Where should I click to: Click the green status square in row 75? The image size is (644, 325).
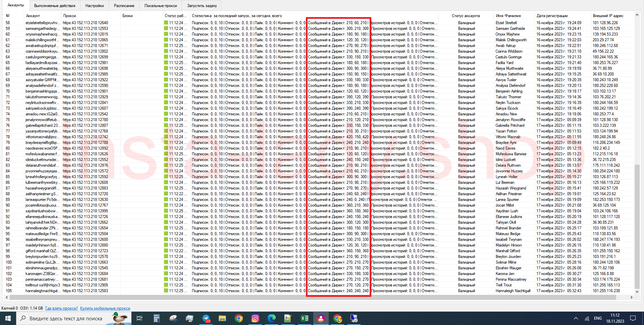(x=166, y=120)
